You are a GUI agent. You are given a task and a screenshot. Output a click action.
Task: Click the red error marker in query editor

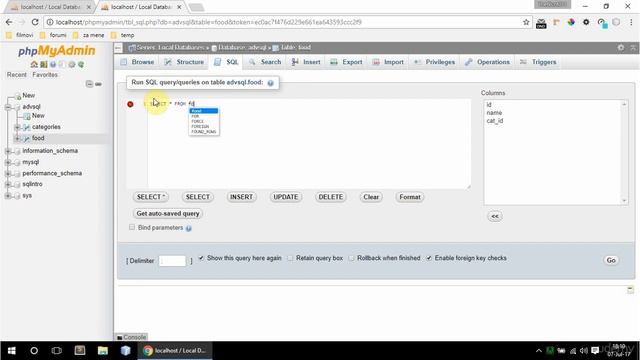tap(130, 104)
